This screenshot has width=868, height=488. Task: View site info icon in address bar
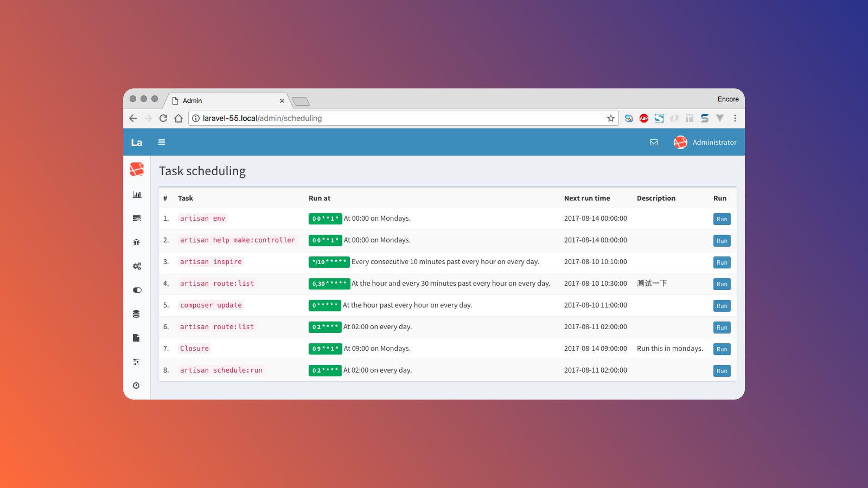[196, 118]
